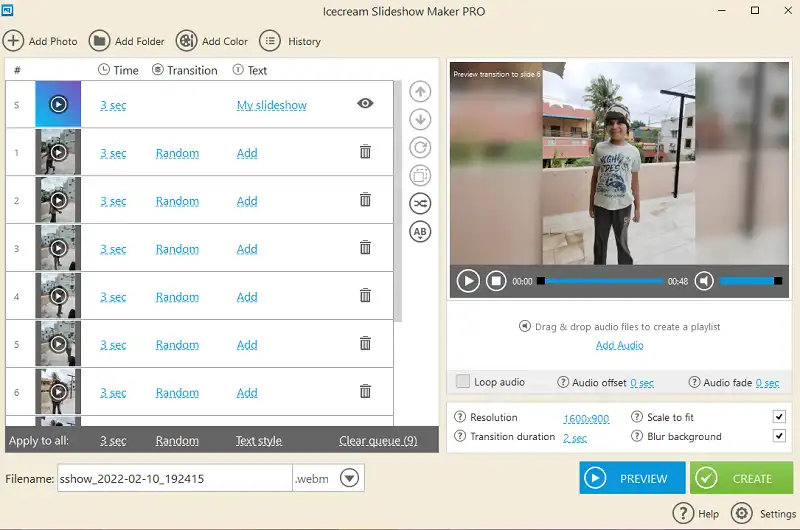Click the Add Photo plus icon
The image size is (800, 530).
pyautogui.click(x=14, y=41)
